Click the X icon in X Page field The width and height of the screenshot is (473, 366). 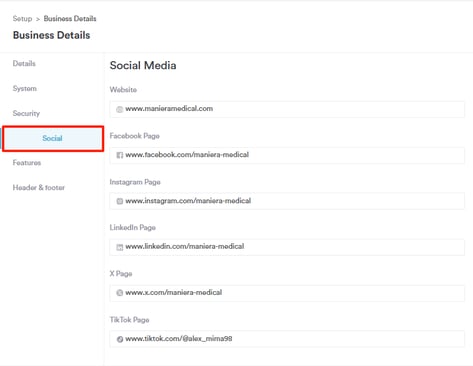point(119,293)
